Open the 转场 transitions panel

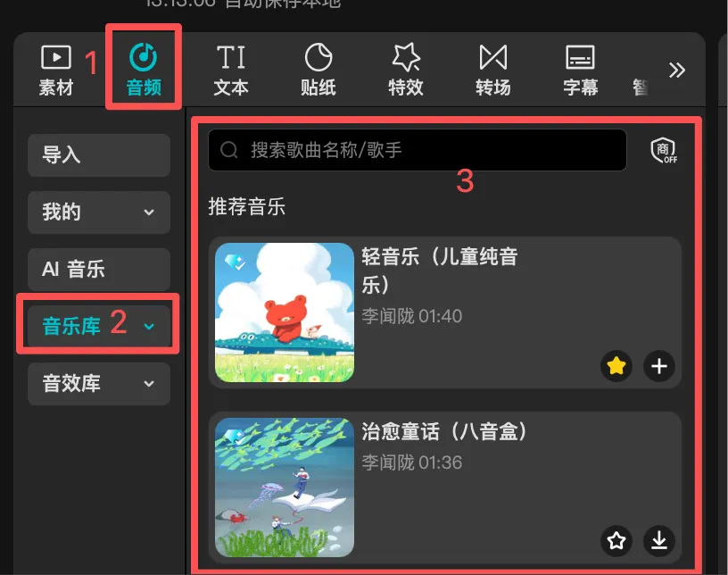click(x=493, y=71)
